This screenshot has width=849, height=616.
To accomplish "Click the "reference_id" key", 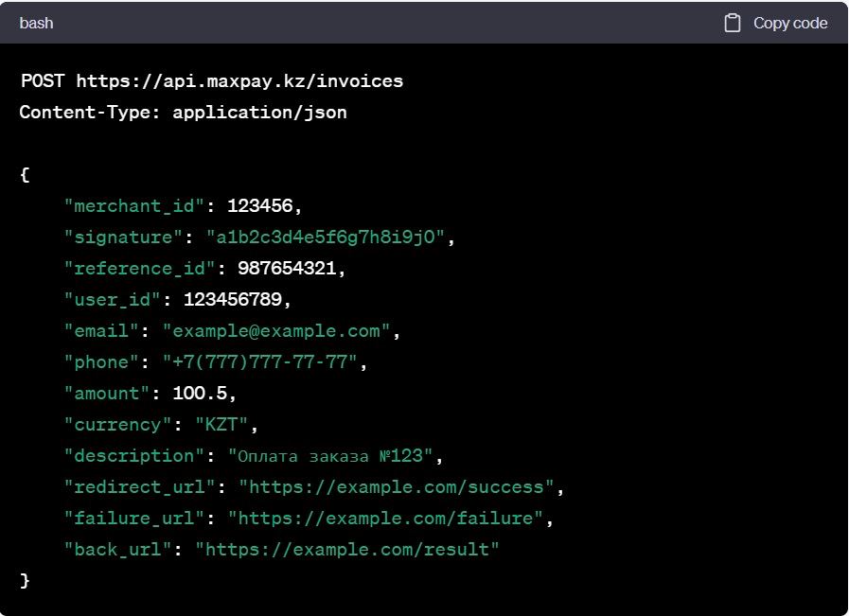I will pos(140,269).
